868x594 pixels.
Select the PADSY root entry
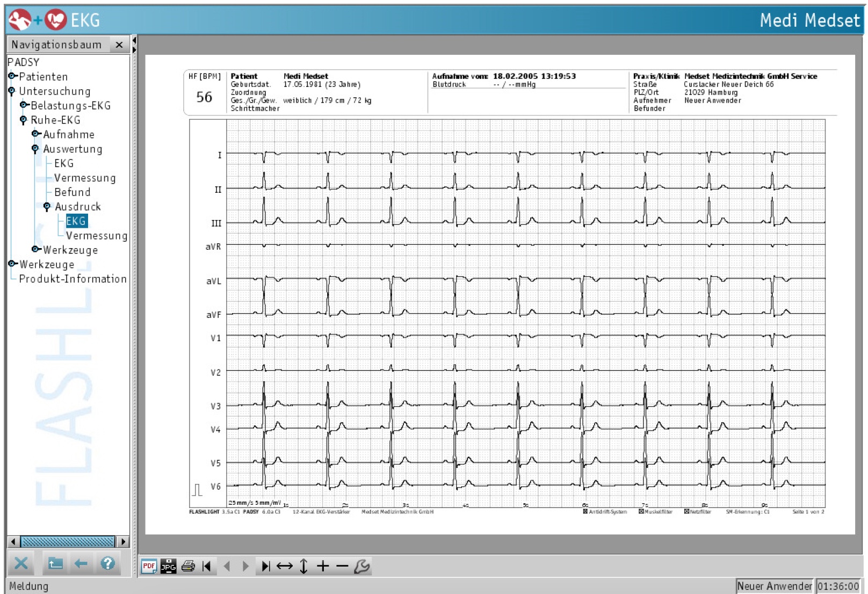pos(24,62)
